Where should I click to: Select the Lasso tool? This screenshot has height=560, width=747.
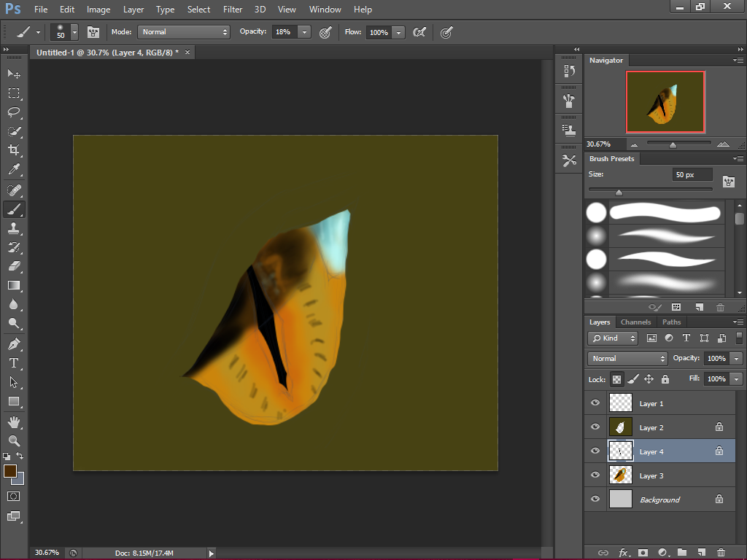coord(13,112)
